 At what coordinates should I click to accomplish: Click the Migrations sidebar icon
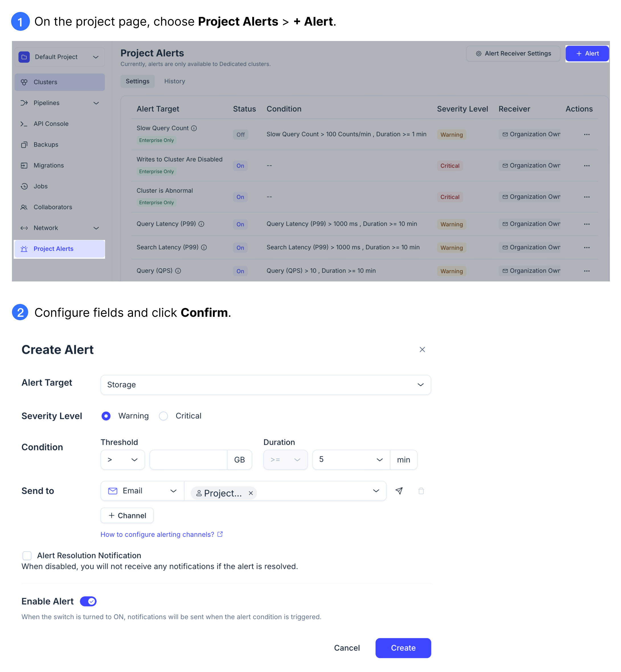(x=24, y=165)
